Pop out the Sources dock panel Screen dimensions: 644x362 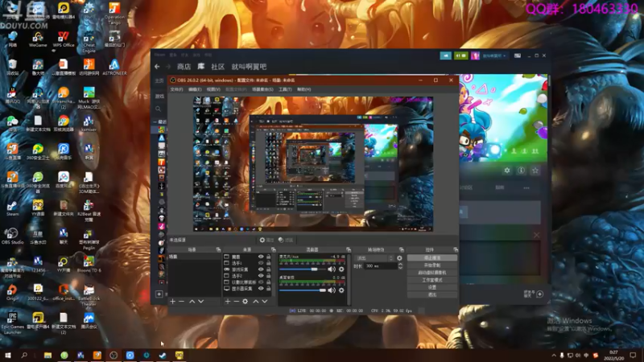273,249
